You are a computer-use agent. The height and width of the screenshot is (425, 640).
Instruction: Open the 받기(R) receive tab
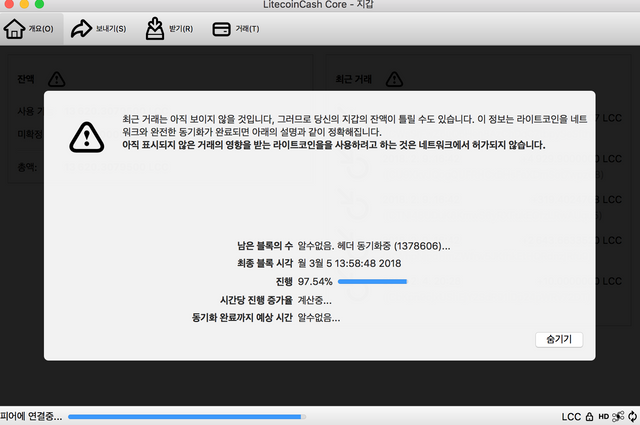(x=169, y=29)
